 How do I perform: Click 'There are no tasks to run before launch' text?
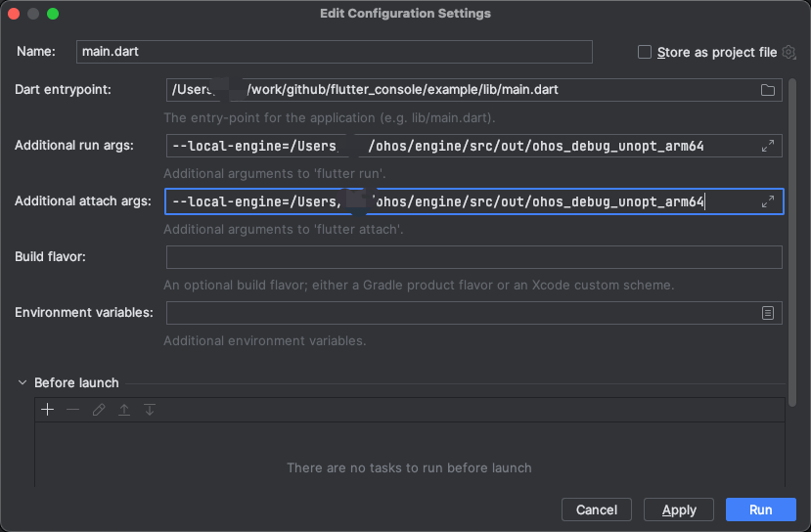[409, 467]
